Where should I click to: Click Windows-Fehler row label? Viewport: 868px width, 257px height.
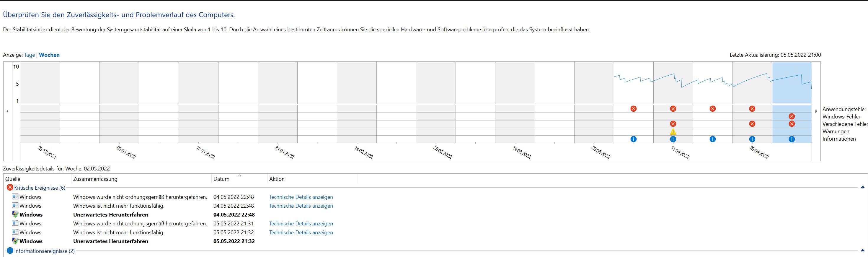pos(841,117)
